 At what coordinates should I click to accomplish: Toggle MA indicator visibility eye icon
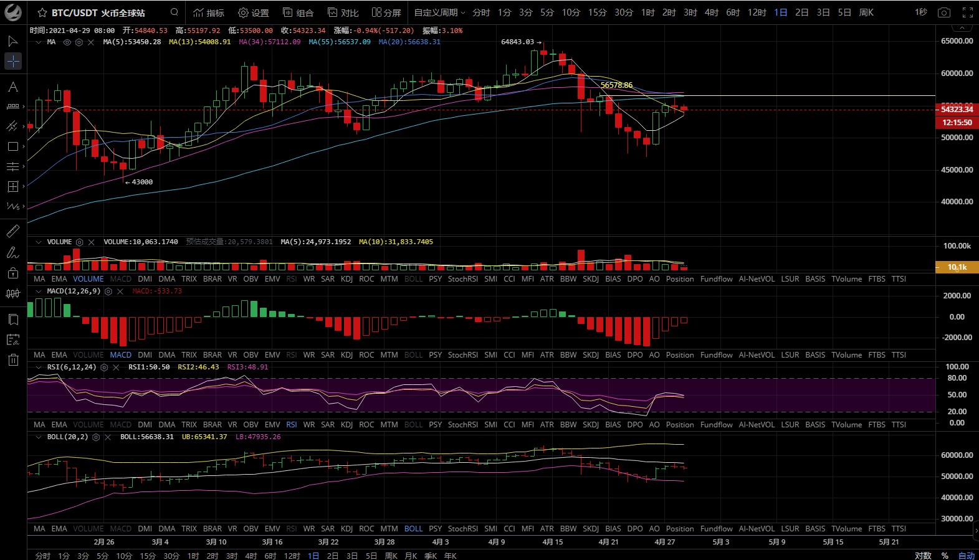pos(67,42)
